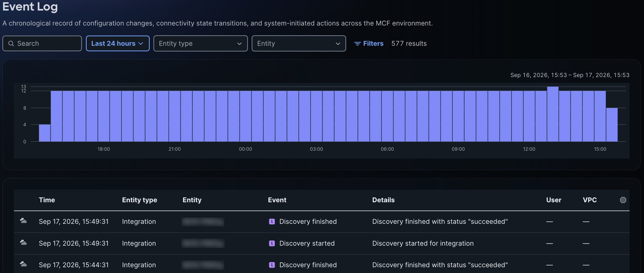Image resolution: width=644 pixels, height=273 pixels.
Task: Click the Entity type column header
Action: tap(139, 200)
